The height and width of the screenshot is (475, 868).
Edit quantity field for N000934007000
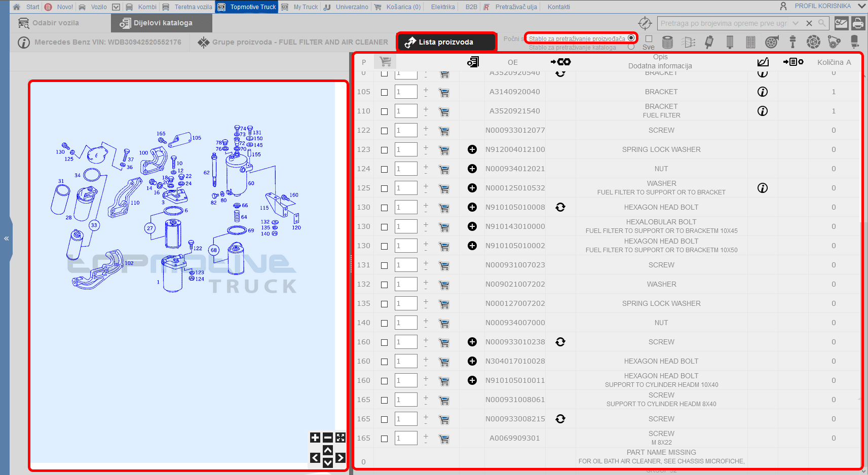pos(406,323)
